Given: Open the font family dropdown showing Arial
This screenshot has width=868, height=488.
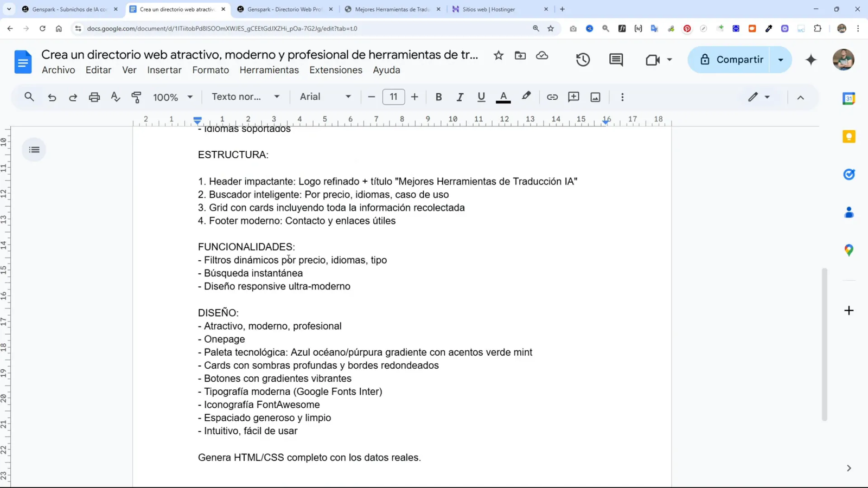Looking at the screenshot, I should pos(324,97).
